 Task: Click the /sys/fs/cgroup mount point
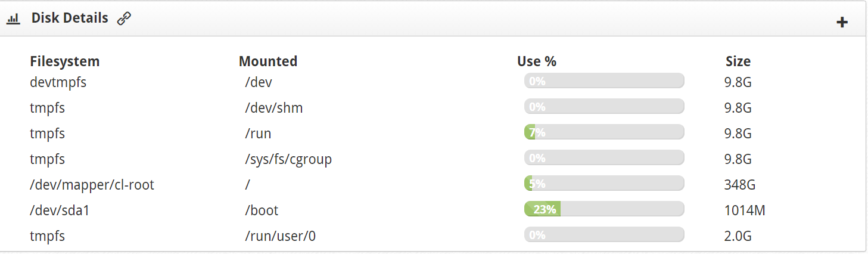pos(288,159)
